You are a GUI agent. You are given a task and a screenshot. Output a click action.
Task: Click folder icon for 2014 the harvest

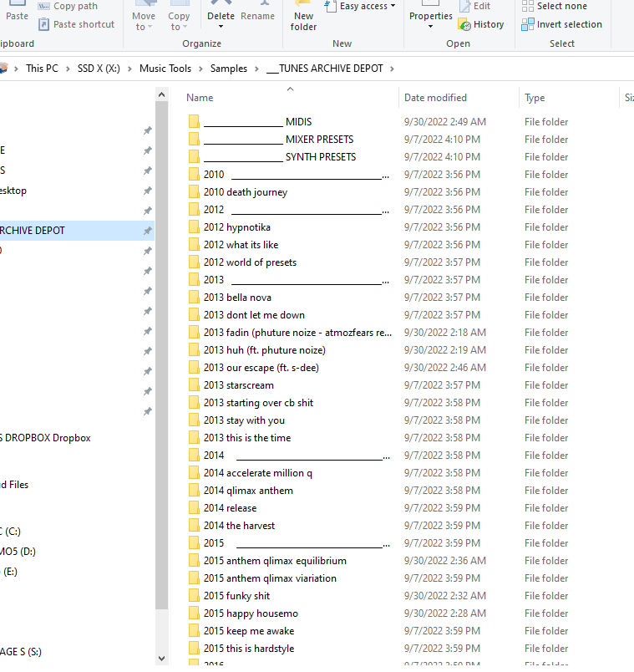pos(194,526)
